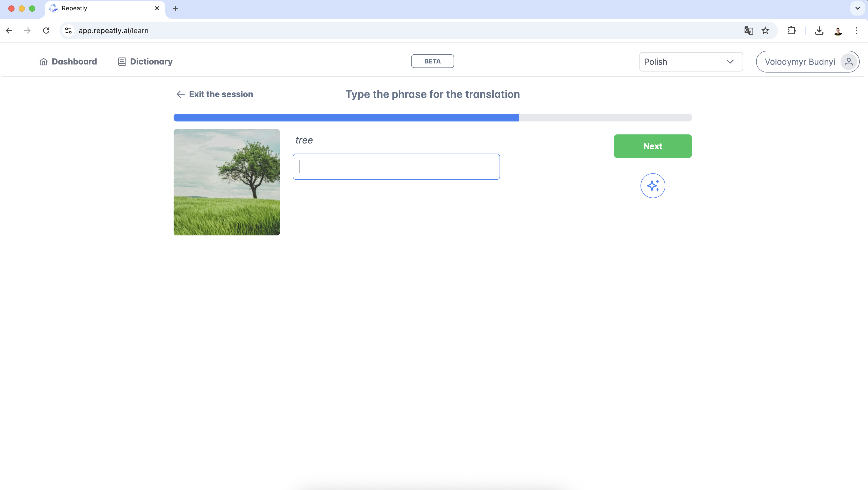868x490 pixels.
Task: Click the Chrome profile picture icon
Action: click(838, 31)
